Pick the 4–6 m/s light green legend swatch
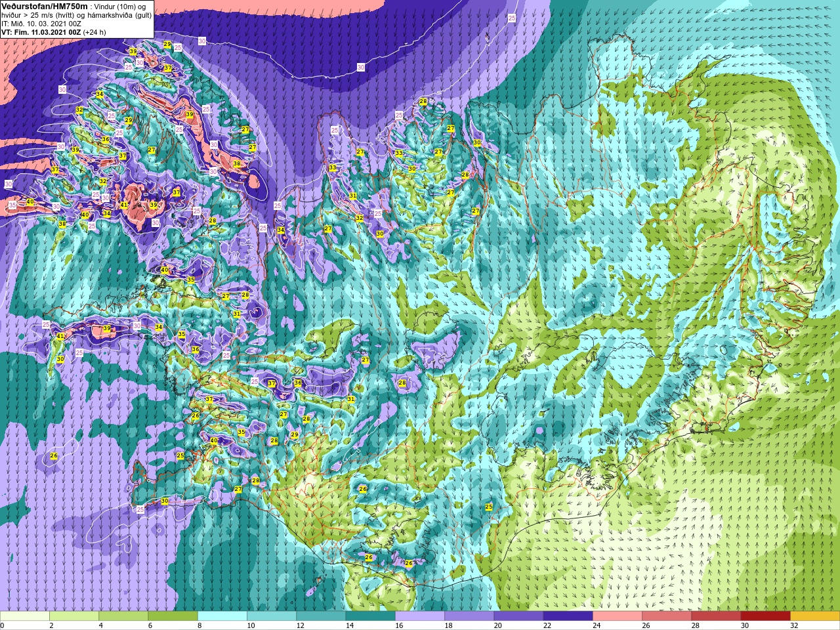The height and width of the screenshot is (630, 840). click(123, 616)
